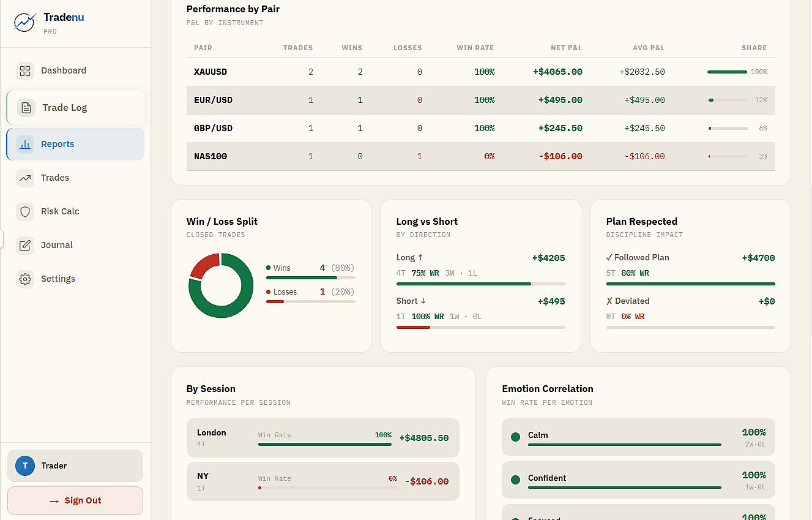Open the Journal menu item
The height and width of the screenshot is (520, 812).
tap(57, 245)
